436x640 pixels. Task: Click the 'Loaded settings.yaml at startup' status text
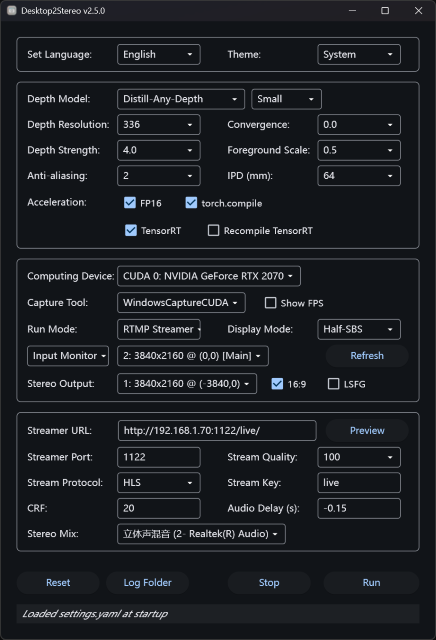tap(95, 614)
